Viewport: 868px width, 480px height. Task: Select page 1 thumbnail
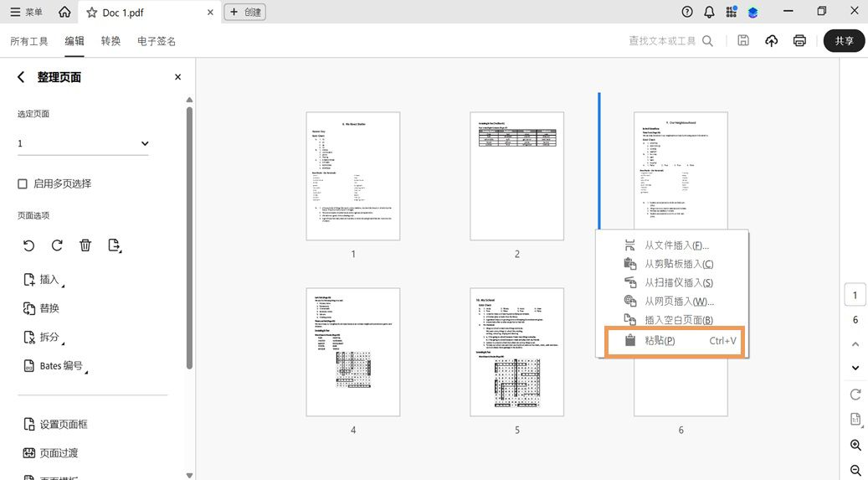353,176
